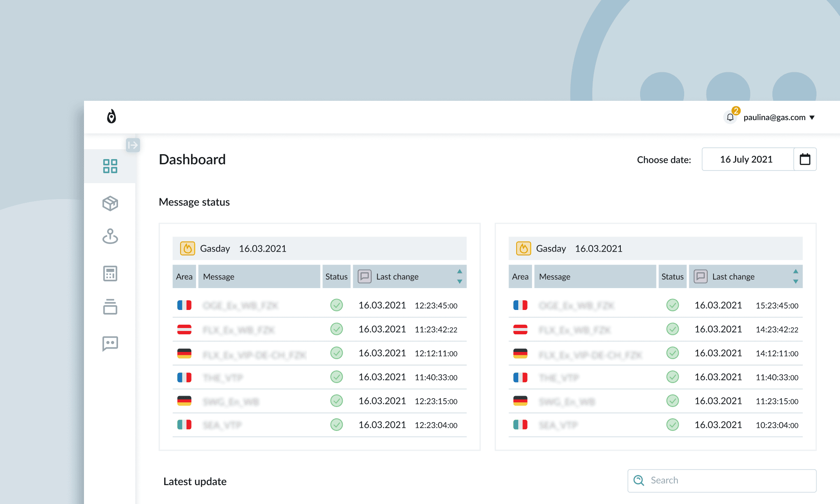Select time 14:23:42:22 in right table

pyautogui.click(x=777, y=330)
